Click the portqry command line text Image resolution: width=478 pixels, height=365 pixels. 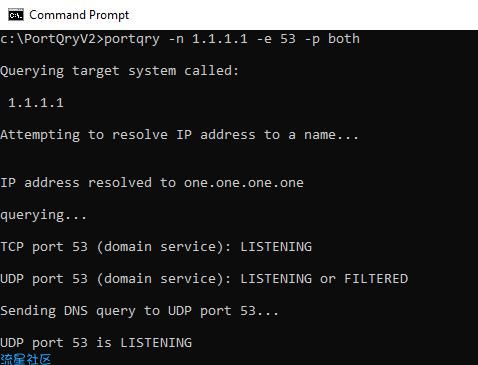click(180, 39)
